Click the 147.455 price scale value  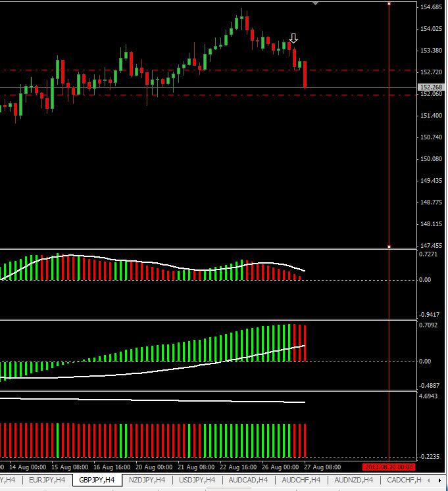point(431,246)
